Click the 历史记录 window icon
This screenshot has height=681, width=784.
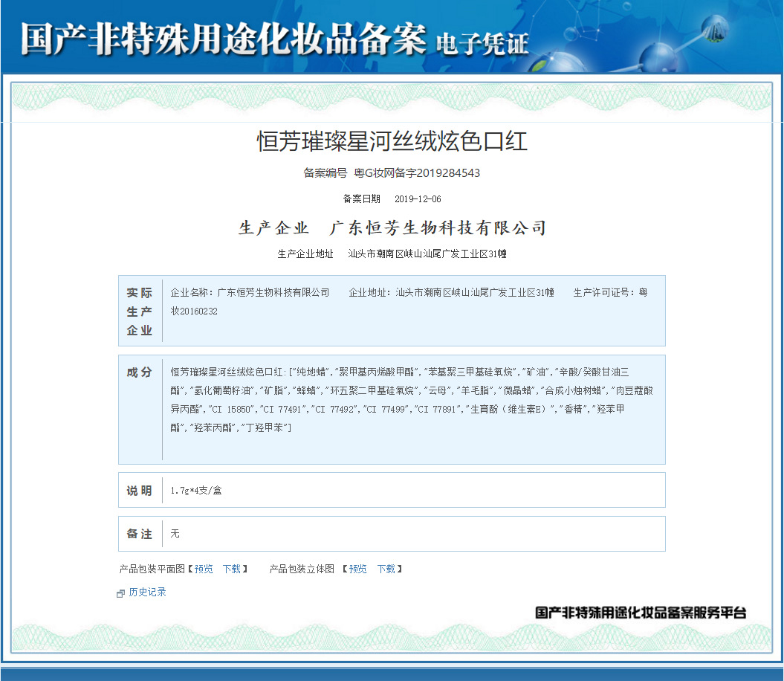pos(120,593)
